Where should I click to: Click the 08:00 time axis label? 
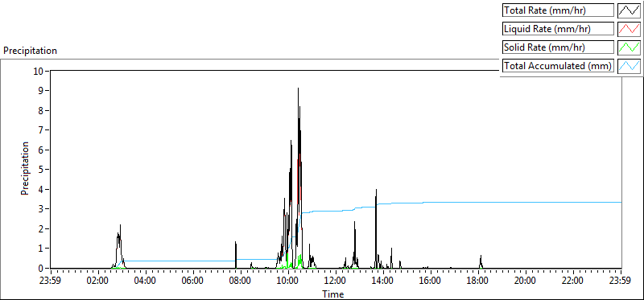241,281
